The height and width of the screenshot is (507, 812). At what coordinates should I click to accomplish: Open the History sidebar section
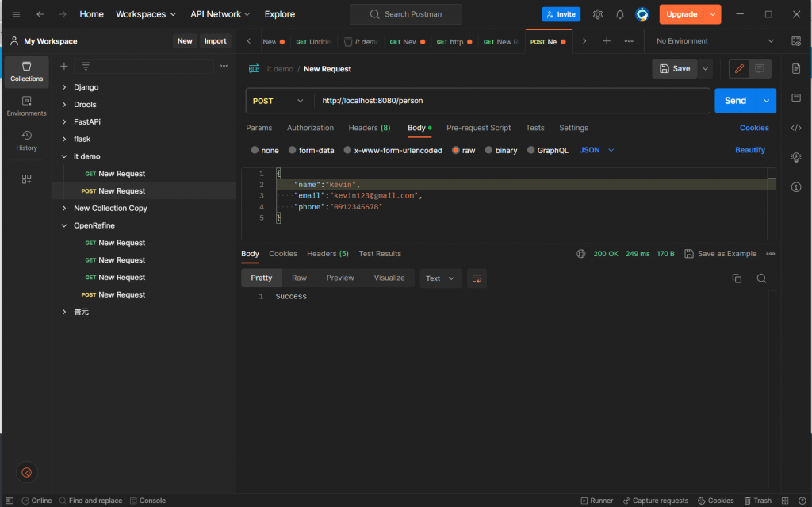tap(26, 140)
